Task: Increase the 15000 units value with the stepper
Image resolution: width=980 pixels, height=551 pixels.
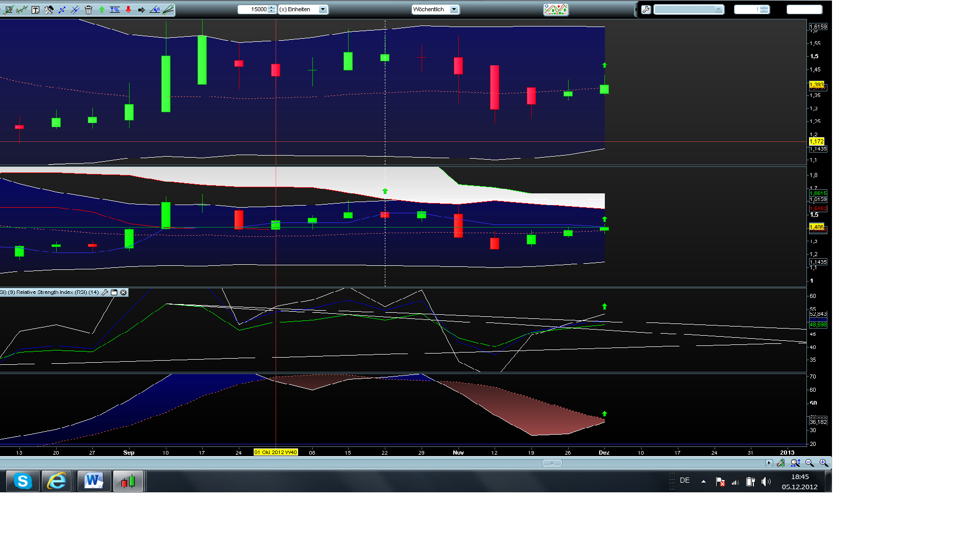Action: coord(271,7)
